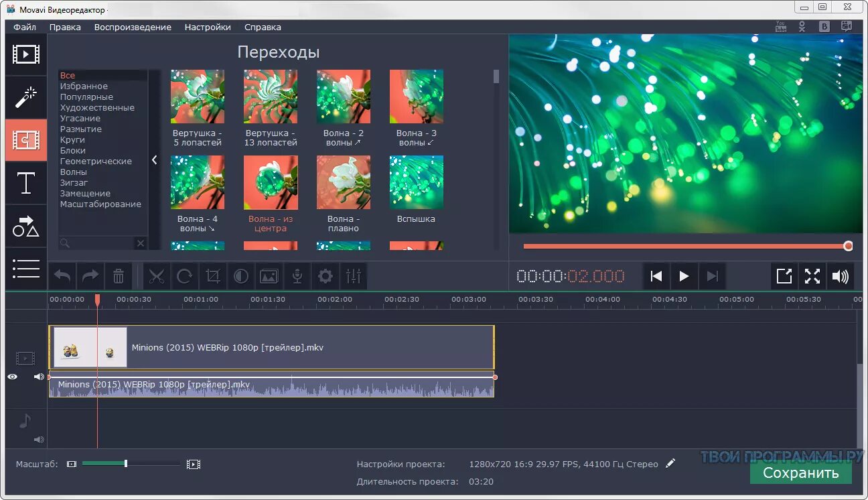This screenshot has width=868, height=500.
Task: Share to YouTube icon
Action: click(781, 26)
